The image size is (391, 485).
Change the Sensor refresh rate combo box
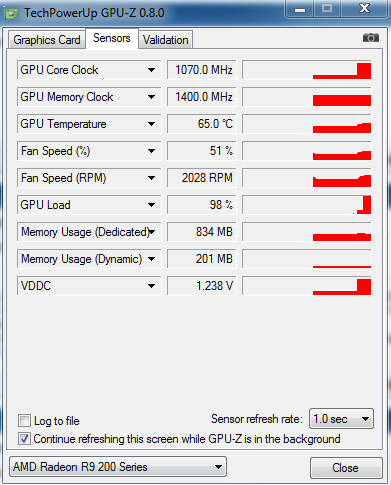[x=341, y=419]
